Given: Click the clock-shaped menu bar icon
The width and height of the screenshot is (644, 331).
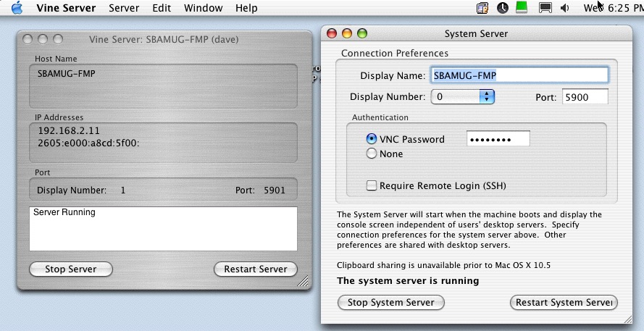Looking at the screenshot, I should tap(503, 8).
